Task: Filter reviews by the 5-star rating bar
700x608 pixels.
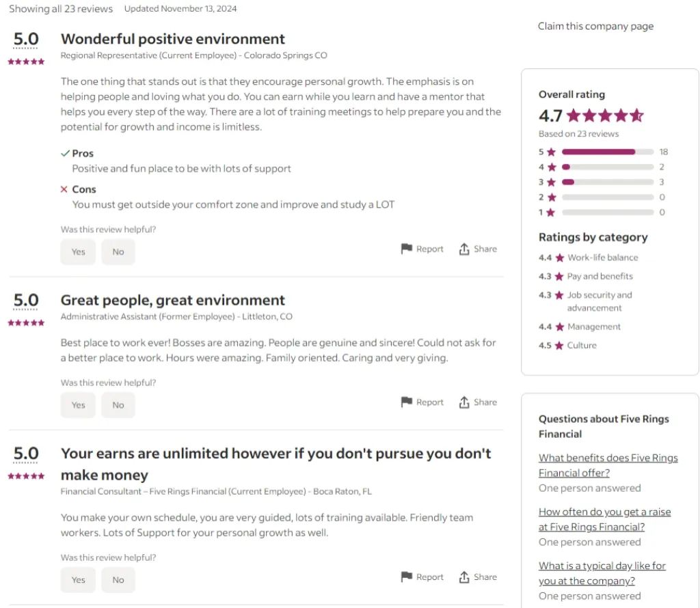Action: coord(608,152)
